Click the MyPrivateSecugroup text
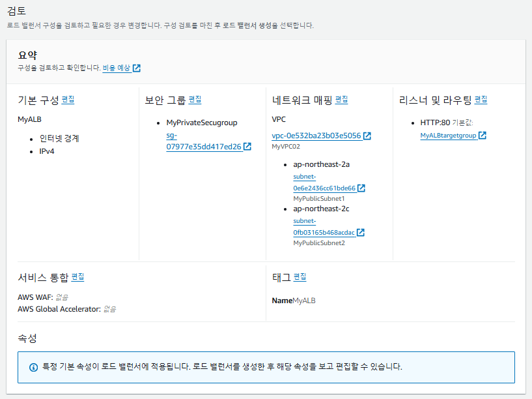Image resolution: width=532 pixels, height=399 pixels. click(x=202, y=123)
